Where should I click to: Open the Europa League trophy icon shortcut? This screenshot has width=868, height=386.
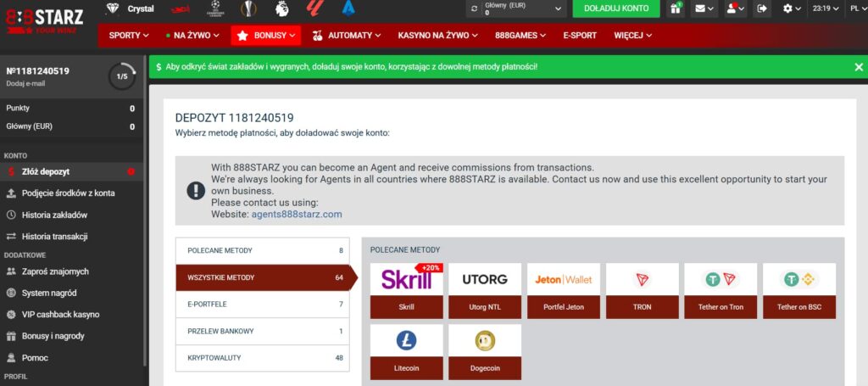[x=249, y=8]
